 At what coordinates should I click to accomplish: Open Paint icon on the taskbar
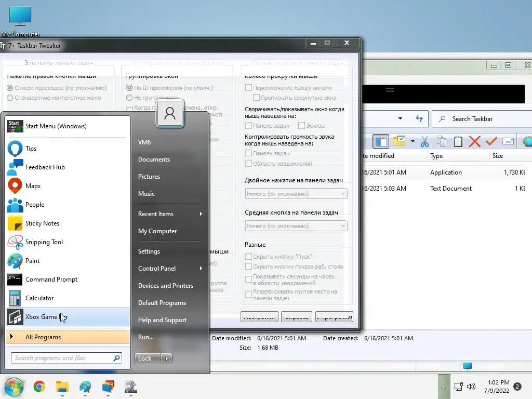click(x=85, y=387)
